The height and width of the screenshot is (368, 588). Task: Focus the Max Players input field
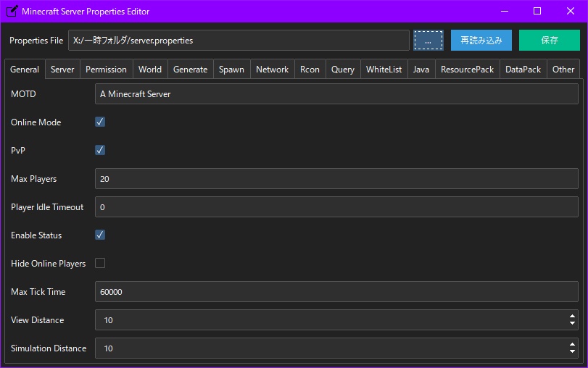(336, 179)
